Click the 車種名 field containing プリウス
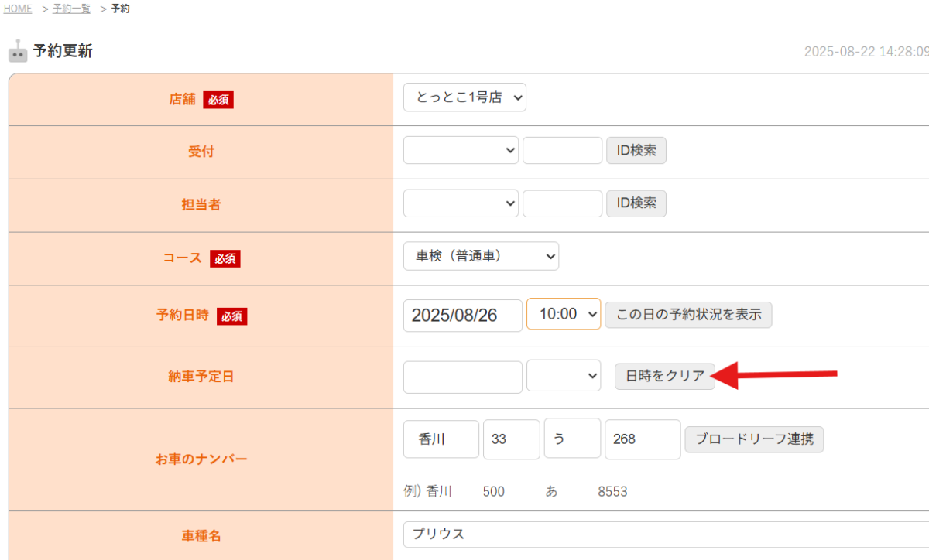Screen dimensions: 929x560 click(x=666, y=534)
